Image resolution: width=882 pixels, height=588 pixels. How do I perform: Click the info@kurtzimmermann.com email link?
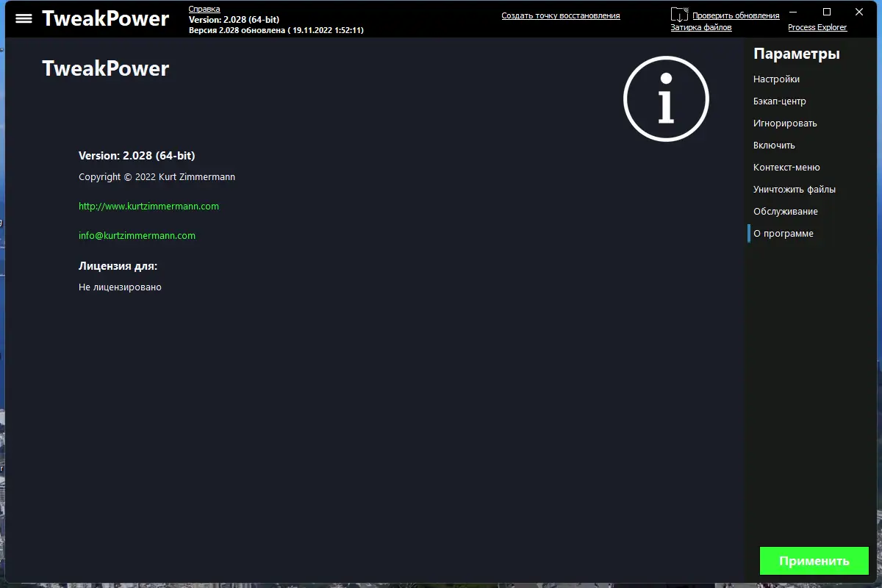point(137,236)
